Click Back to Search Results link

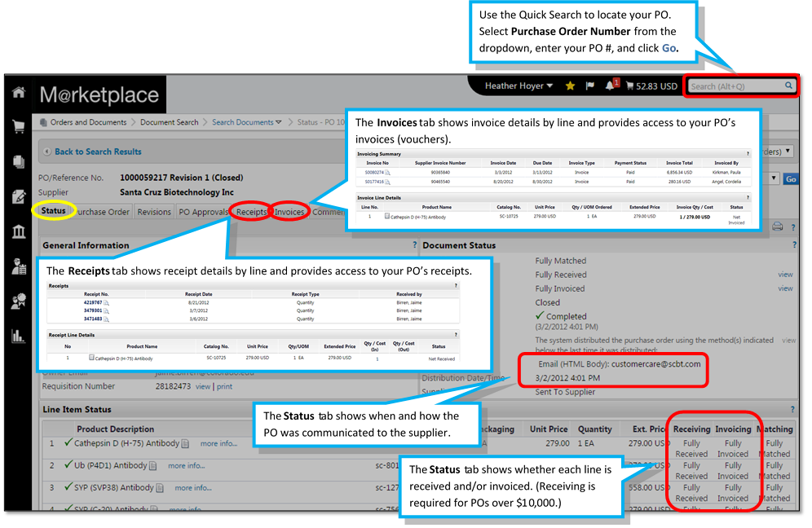(98, 152)
